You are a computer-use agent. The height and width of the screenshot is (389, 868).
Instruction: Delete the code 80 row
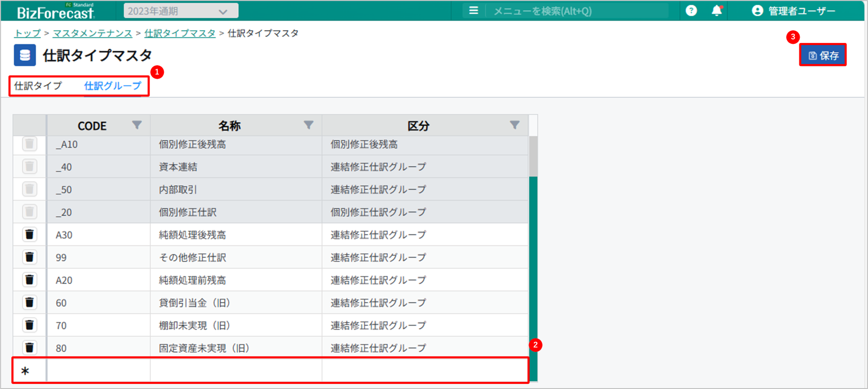pos(29,347)
